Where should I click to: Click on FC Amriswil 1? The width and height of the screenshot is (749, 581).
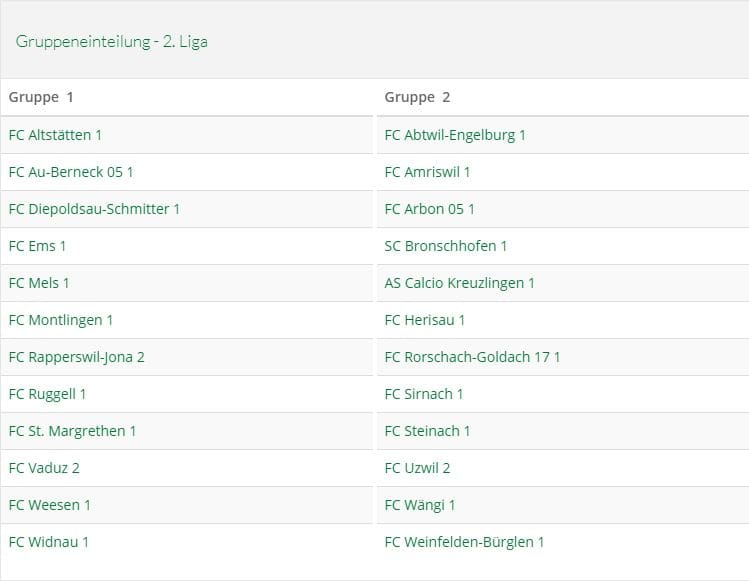(x=427, y=172)
